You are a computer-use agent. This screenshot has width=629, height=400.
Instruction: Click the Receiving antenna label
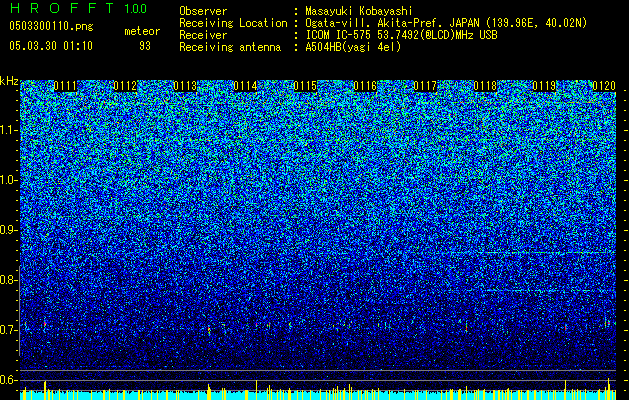click(x=230, y=47)
